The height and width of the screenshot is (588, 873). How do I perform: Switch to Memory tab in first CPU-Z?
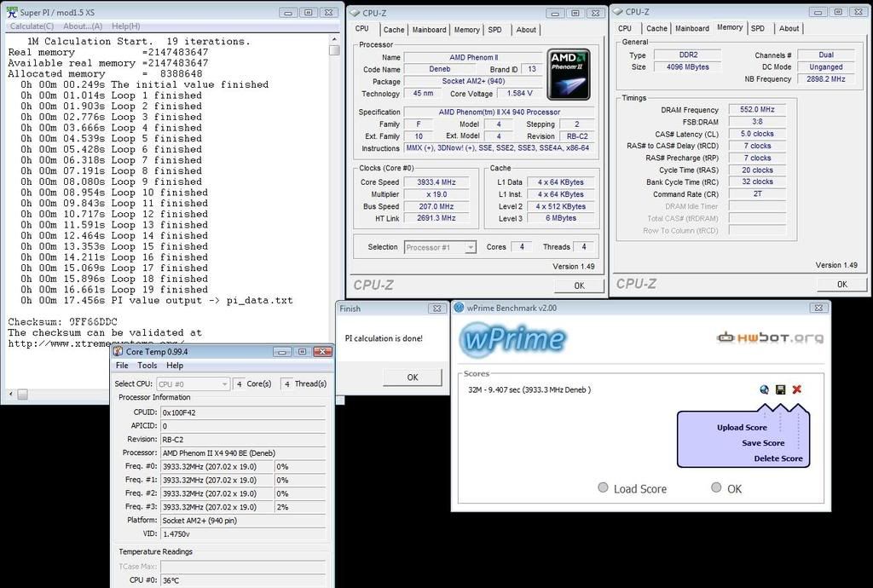[x=466, y=30]
